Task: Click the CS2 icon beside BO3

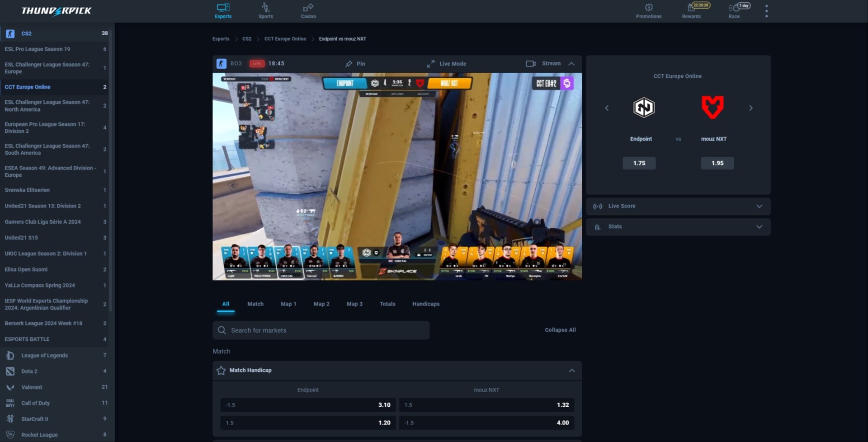Action: click(x=221, y=64)
